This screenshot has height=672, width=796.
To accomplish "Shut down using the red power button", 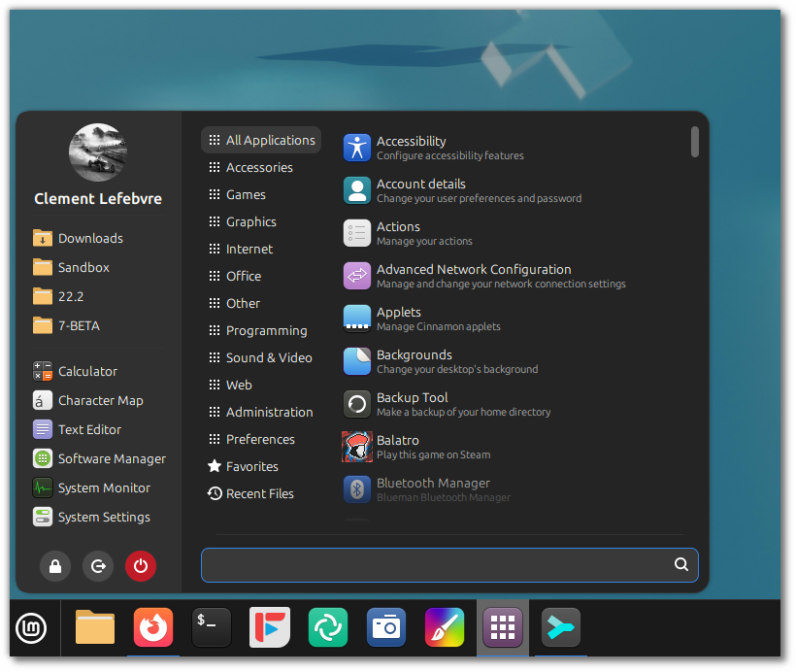I will coord(141,565).
